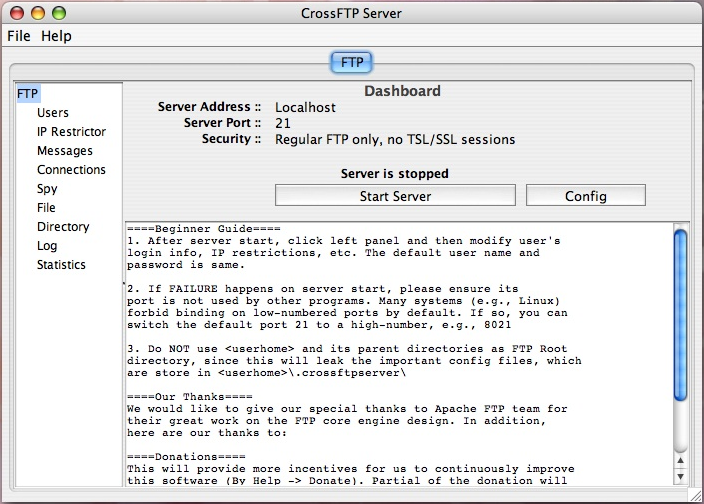
Task: Open the Help menu
Action: [56, 36]
